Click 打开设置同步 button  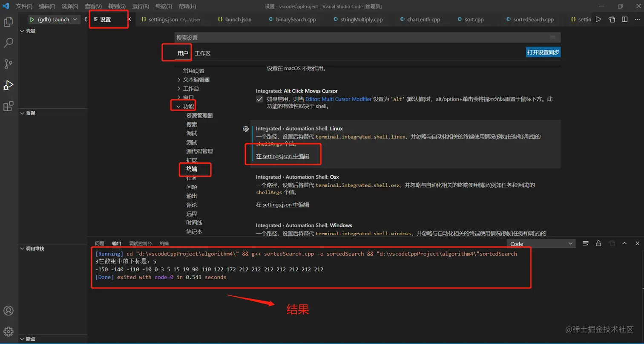[543, 52]
